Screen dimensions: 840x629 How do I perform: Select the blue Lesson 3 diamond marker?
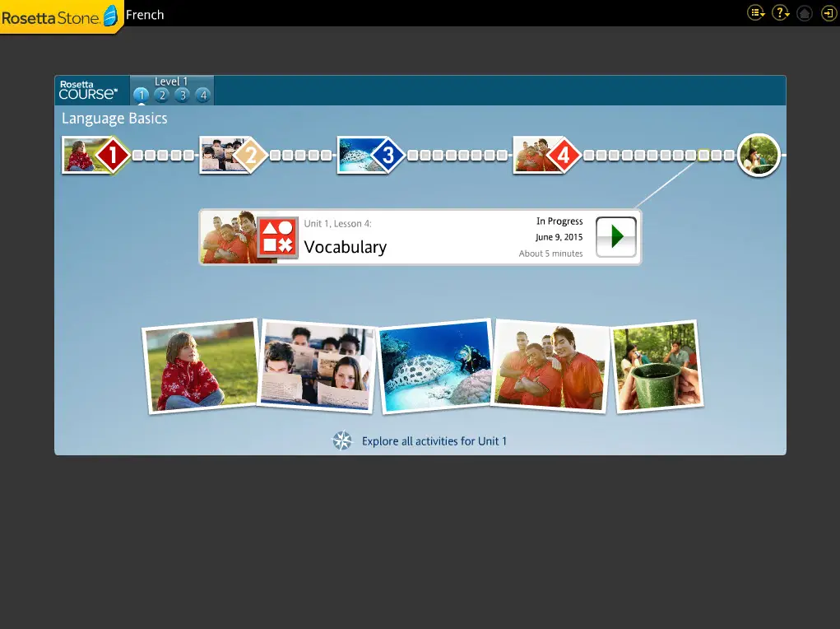(388, 156)
